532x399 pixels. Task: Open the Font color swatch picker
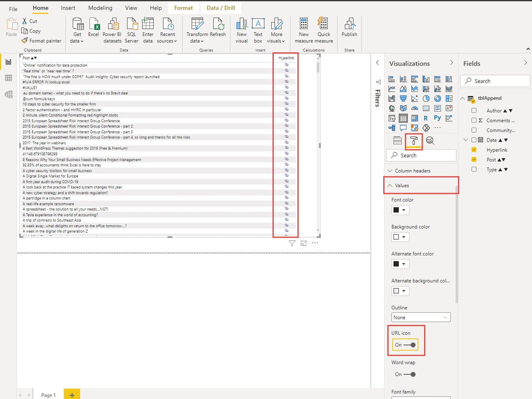point(400,210)
